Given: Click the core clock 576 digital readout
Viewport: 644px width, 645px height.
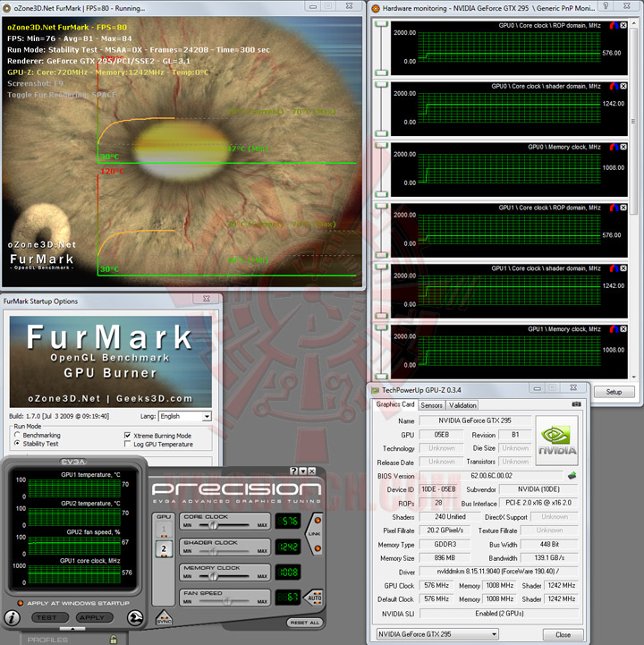Looking at the screenshot, I should tap(288, 522).
